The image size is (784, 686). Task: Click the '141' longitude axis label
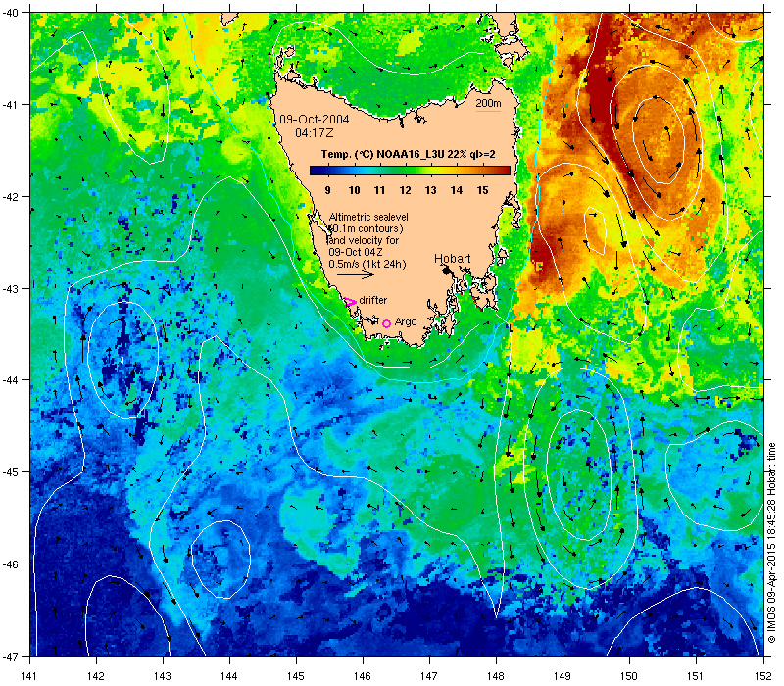pos(29,676)
